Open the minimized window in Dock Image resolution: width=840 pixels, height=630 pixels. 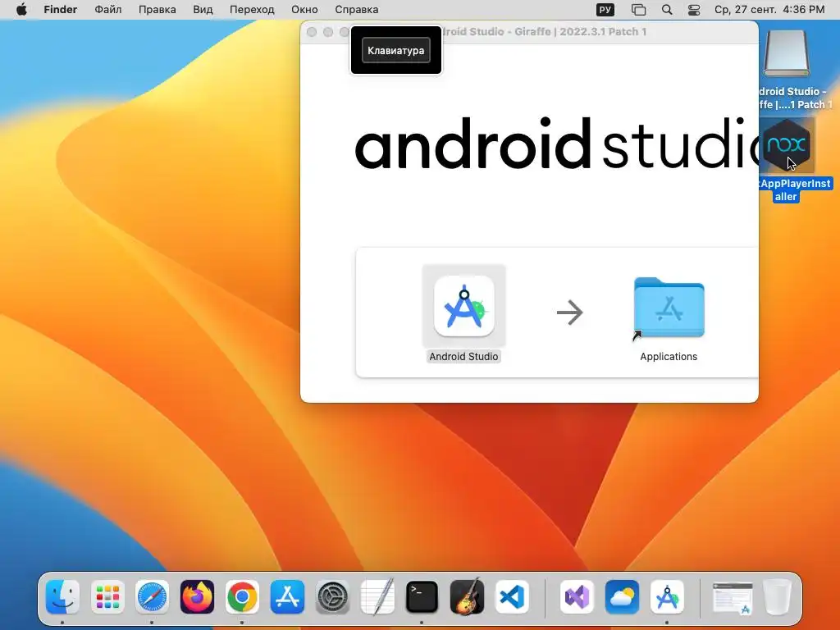pos(733,598)
